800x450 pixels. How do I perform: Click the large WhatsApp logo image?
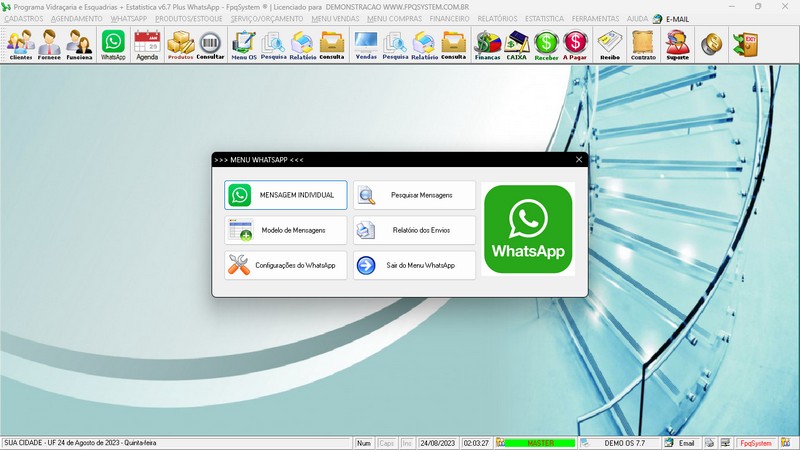click(528, 229)
